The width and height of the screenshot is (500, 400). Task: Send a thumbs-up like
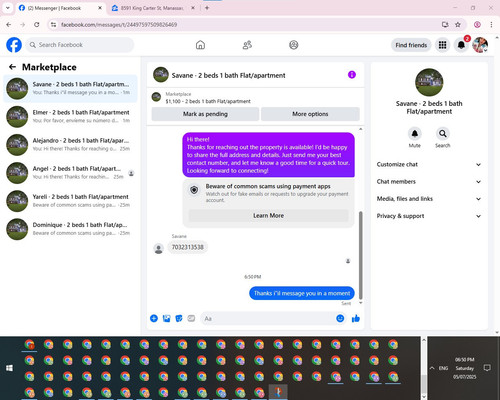pos(356,318)
